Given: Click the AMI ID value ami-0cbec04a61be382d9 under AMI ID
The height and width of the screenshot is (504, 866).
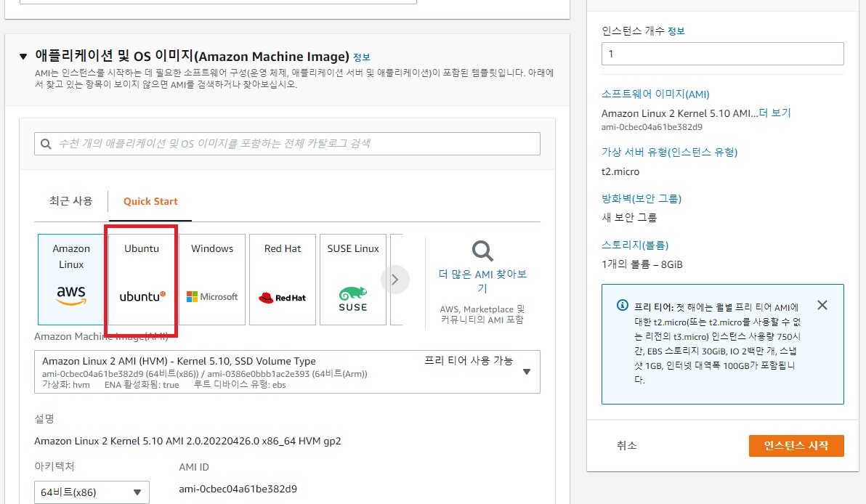Looking at the screenshot, I should [x=238, y=489].
